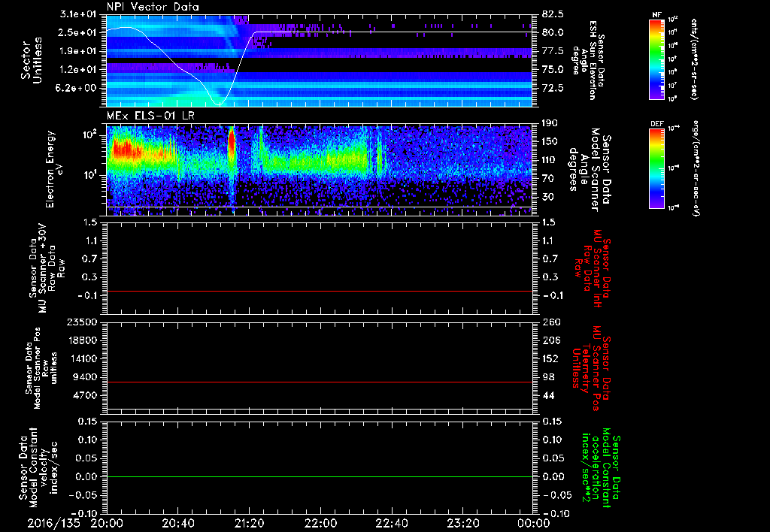Click the 'MU Scanner +30V Raw Data' axis title
This screenshot has height=532, width=770.
coord(47,268)
